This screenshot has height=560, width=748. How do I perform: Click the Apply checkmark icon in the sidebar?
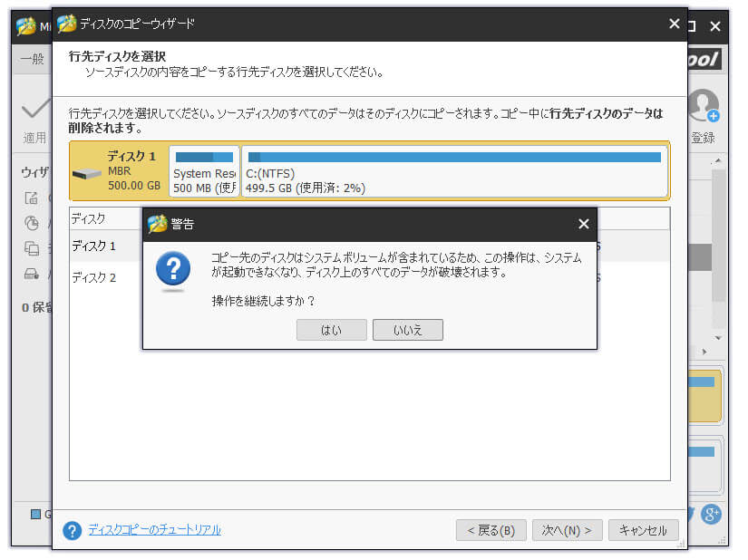(x=33, y=109)
